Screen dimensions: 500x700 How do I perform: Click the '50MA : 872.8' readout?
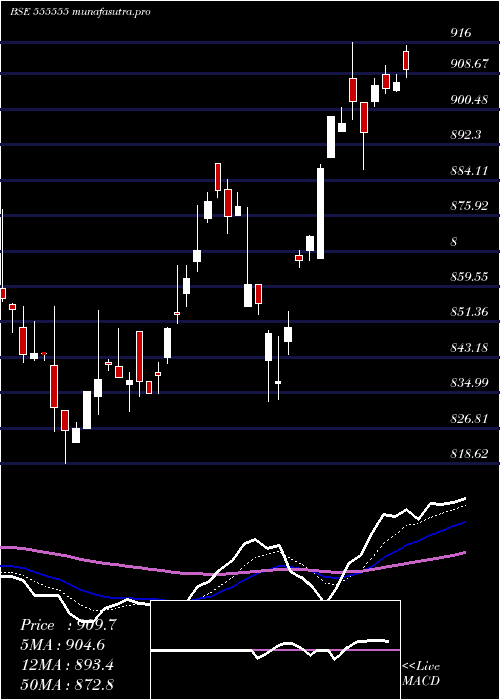67,684
